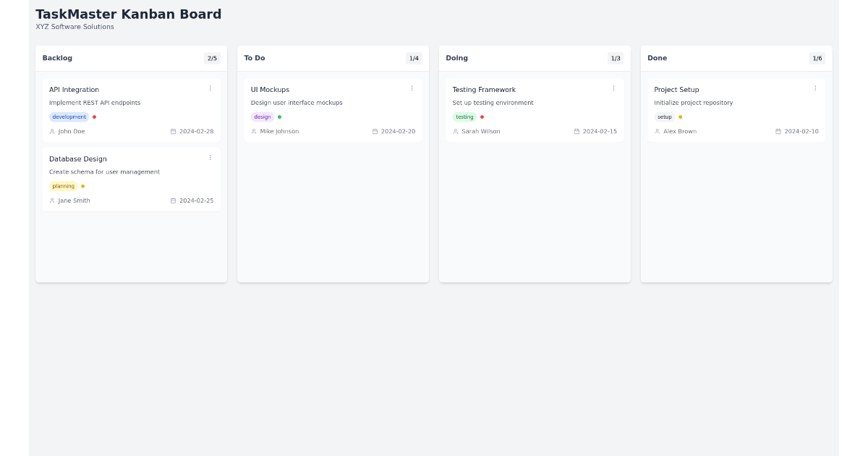Click the person icon next to John Doe
This screenshot has height=456, width=868.
(x=51, y=131)
